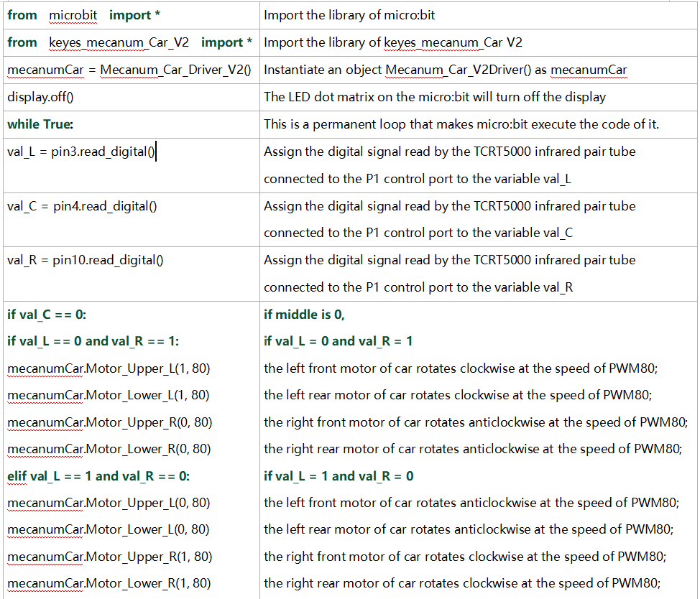Click the 'if middle is 0,' description text
This screenshot has height=599, width=700.
[x=304, y=315]
